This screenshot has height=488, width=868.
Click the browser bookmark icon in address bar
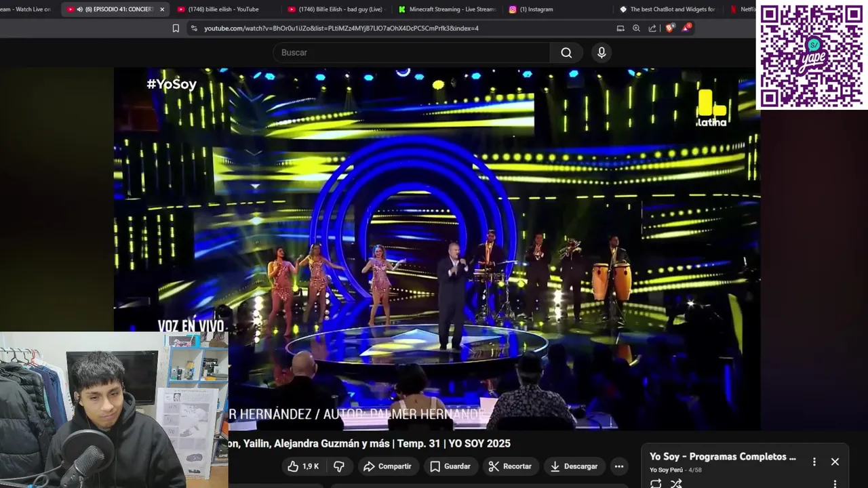click(x=176, y=28)
